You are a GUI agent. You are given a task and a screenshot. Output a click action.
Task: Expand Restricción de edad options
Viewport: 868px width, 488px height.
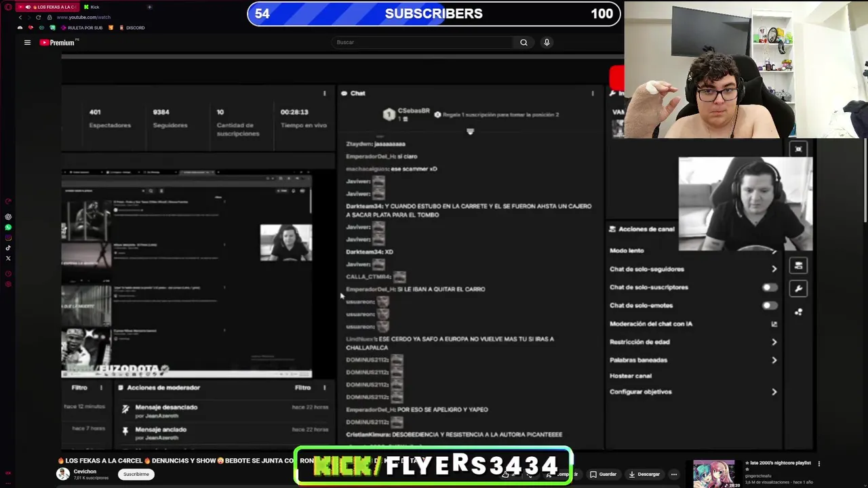pos(774,342)
